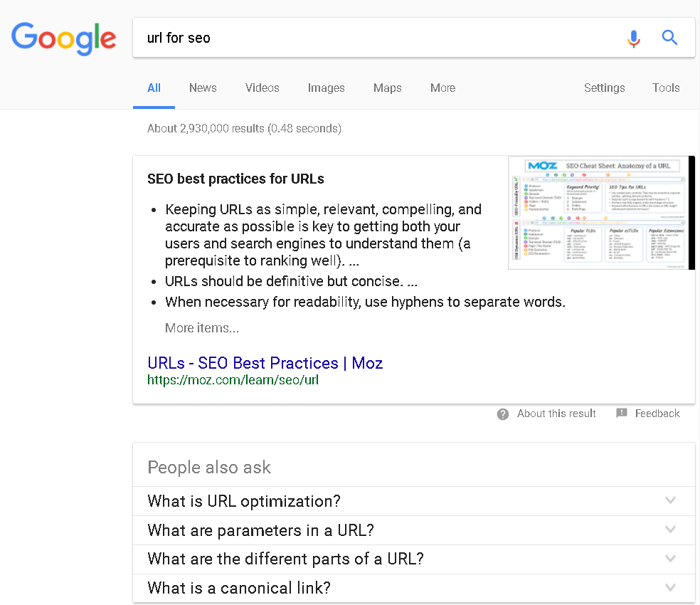Open the URLs - SEO Best Practices Moz link

pyautogui.click(x=265, y=363)
